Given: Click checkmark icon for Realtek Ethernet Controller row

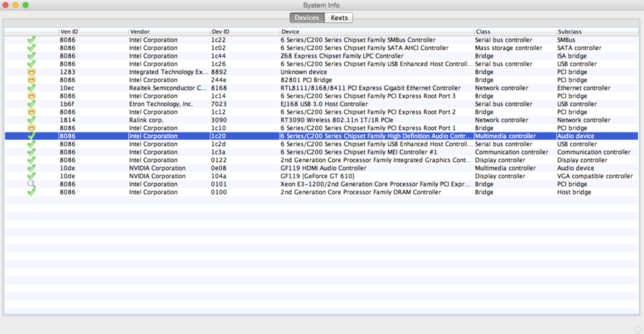Looking at the screenshot, I should [31, 88].
